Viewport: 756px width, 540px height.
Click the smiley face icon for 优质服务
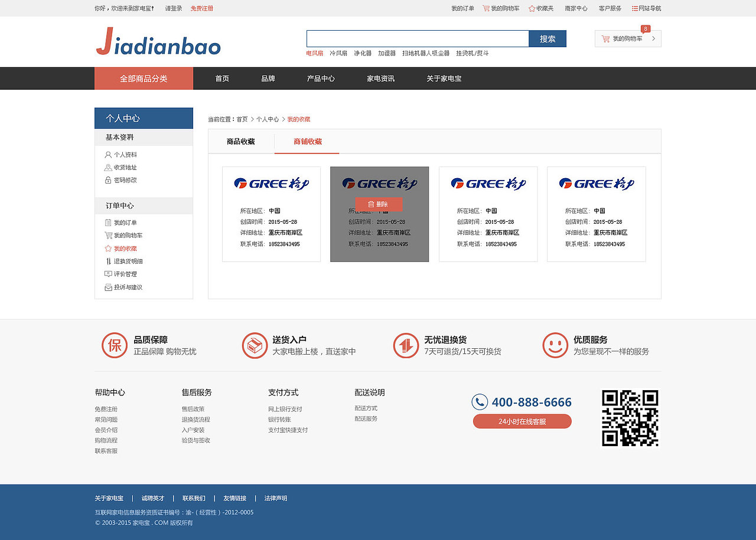pos(555,345)
